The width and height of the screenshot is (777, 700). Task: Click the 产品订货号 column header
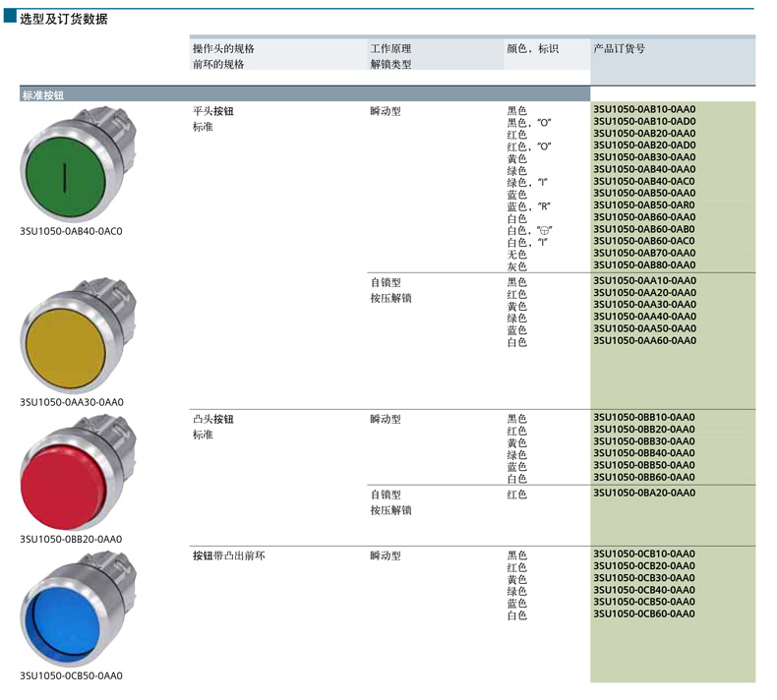click(x=620, y=48)
